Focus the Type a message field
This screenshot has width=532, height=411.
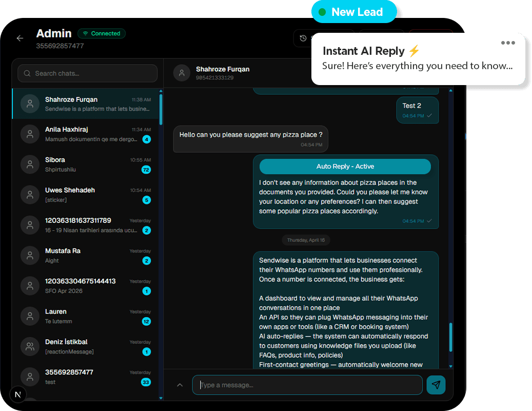[307, 385]
